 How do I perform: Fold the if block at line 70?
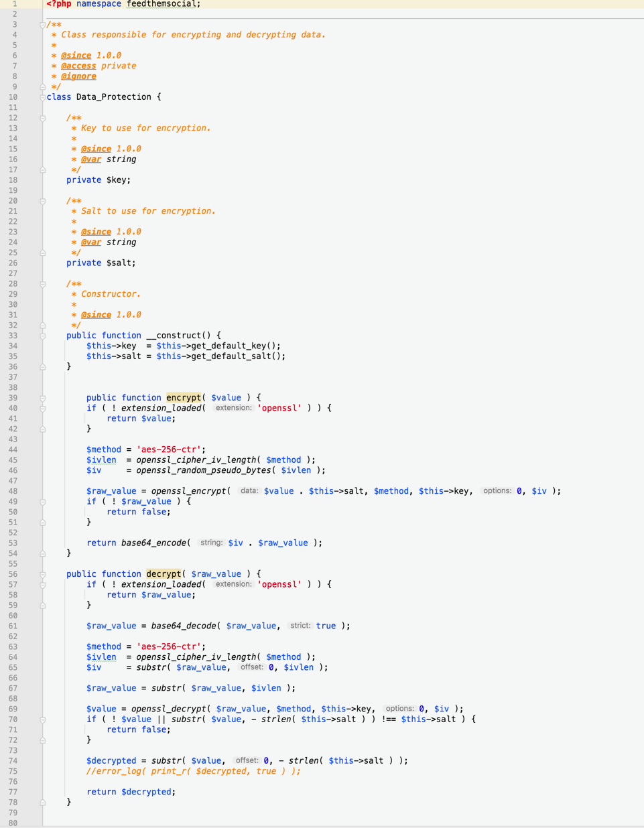pyautogui.click(x=42, y=719)
